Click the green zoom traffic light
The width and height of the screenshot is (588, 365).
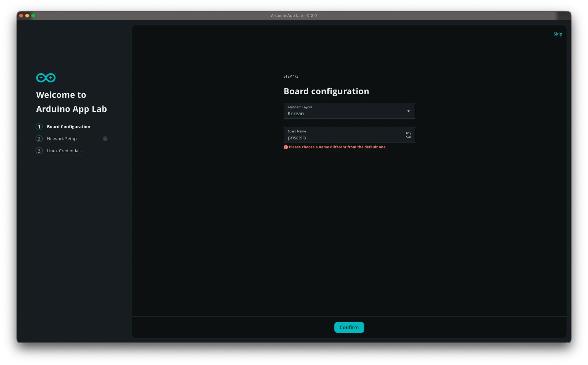tap(33, 16)
